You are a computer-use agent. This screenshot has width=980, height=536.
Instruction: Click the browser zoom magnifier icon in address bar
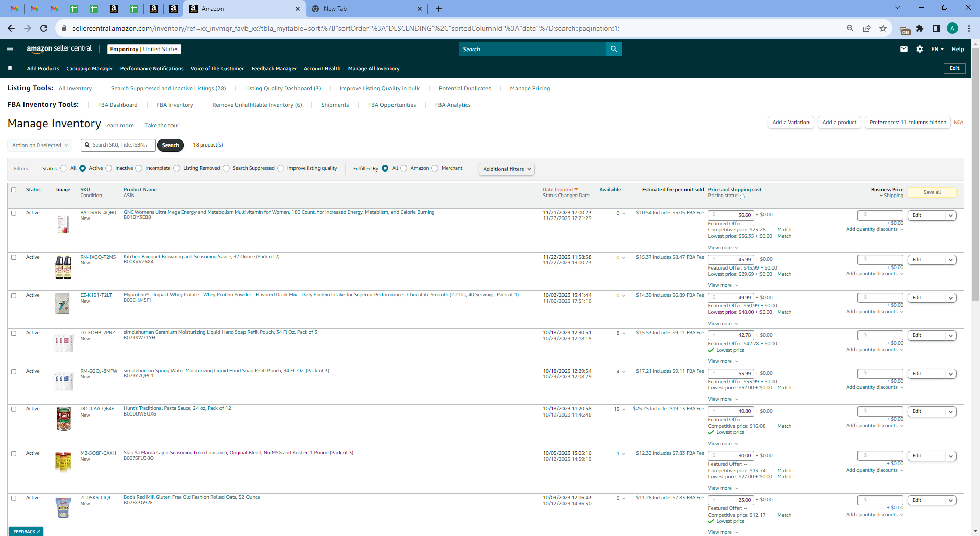[850, 28]
